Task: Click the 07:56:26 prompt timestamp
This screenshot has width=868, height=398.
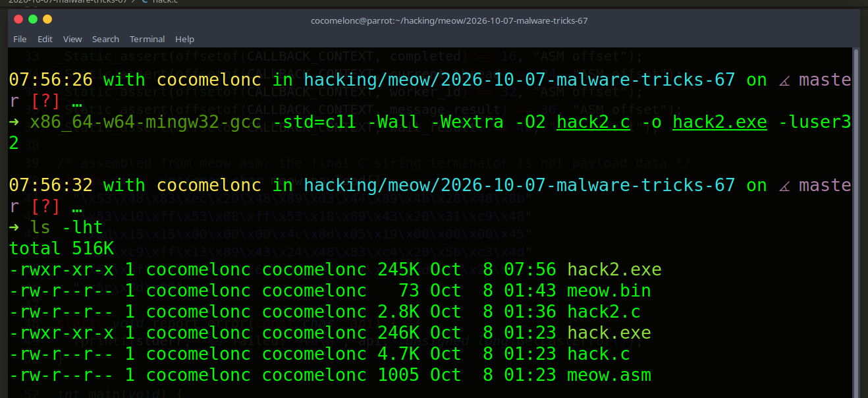Action: coord(51,80)
